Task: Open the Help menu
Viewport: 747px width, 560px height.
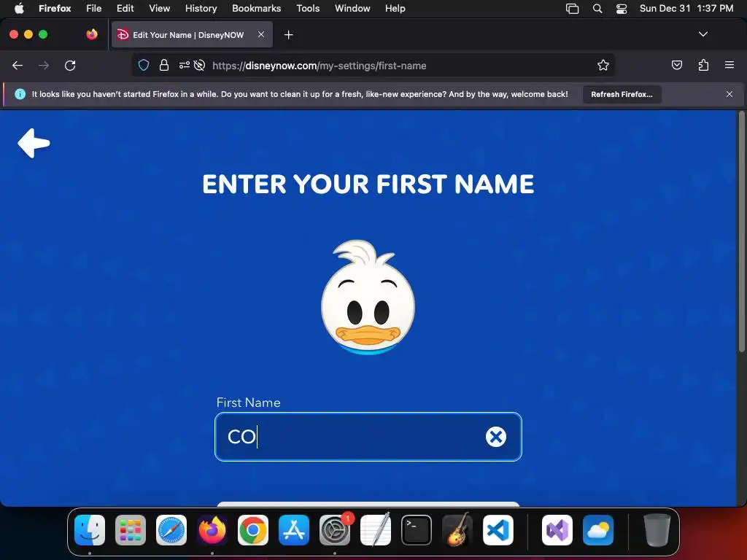Action: [x=395, y=8]
